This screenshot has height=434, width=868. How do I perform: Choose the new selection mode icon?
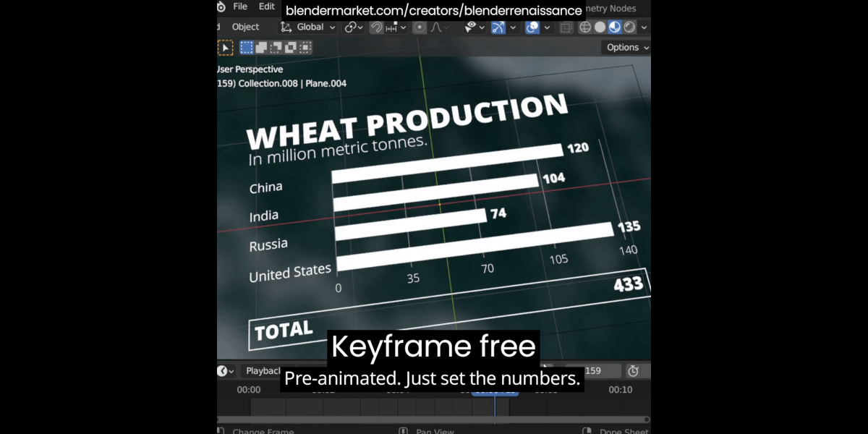247,48
